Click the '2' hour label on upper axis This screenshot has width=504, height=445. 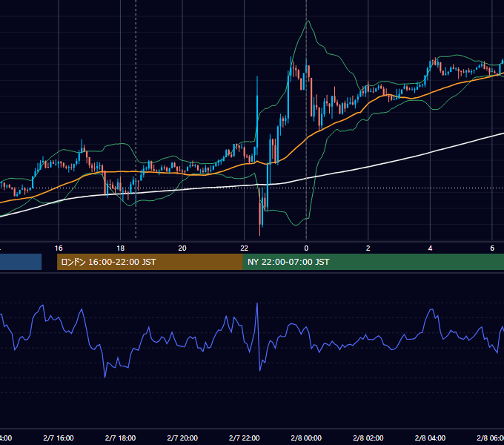click(x=368, y=248)
